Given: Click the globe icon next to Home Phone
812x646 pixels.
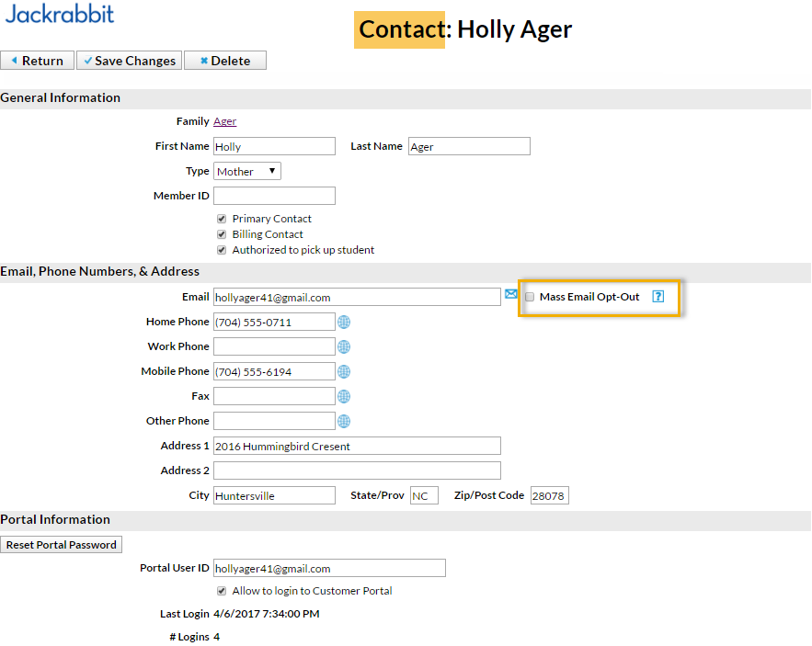Looking at the screenshot, I should point(344,322).
